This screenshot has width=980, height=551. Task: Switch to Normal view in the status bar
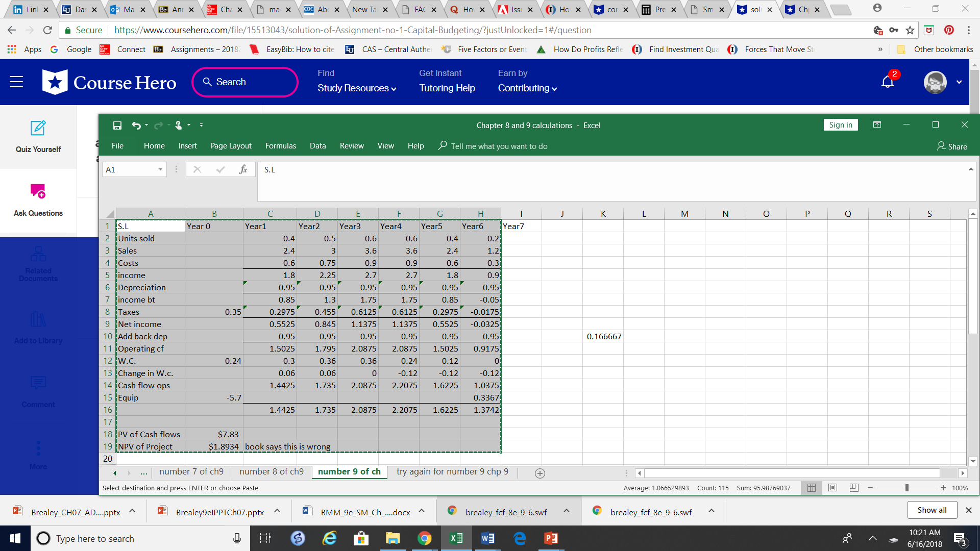click(812, 488)
